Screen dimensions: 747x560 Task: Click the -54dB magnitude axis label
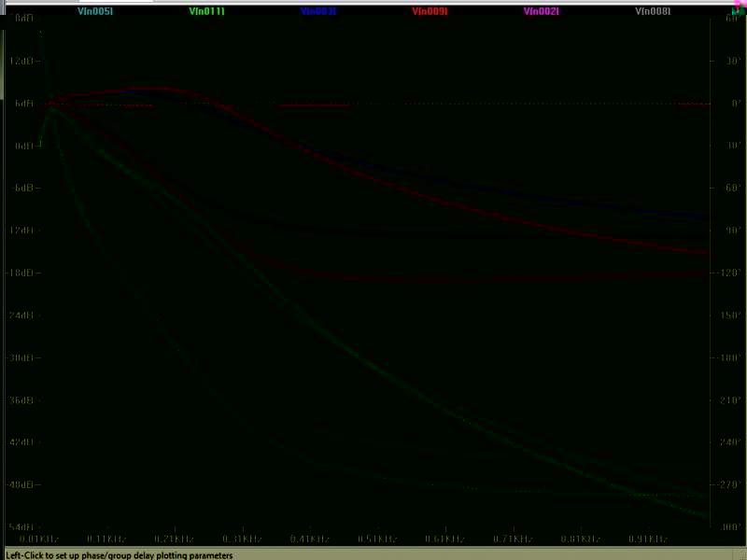pos(21,527)
